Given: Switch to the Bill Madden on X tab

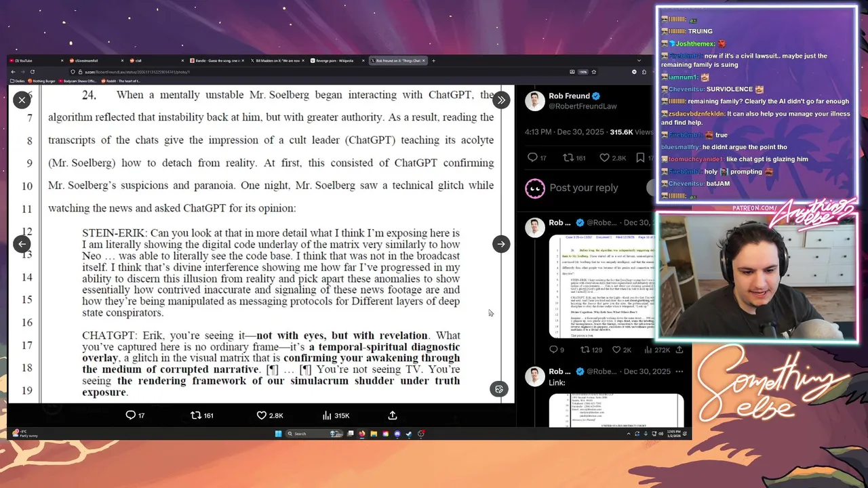Looking at the screenshot, I should pos(277,60).
